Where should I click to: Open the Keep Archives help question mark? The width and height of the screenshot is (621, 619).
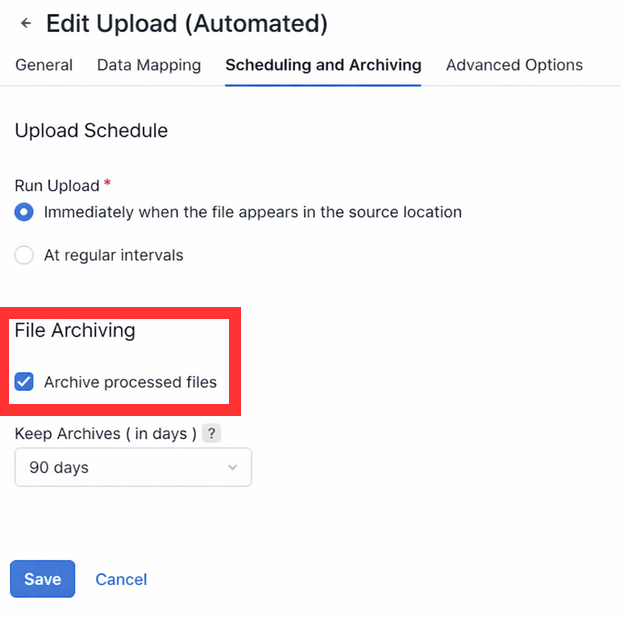(x=211, y=434)
